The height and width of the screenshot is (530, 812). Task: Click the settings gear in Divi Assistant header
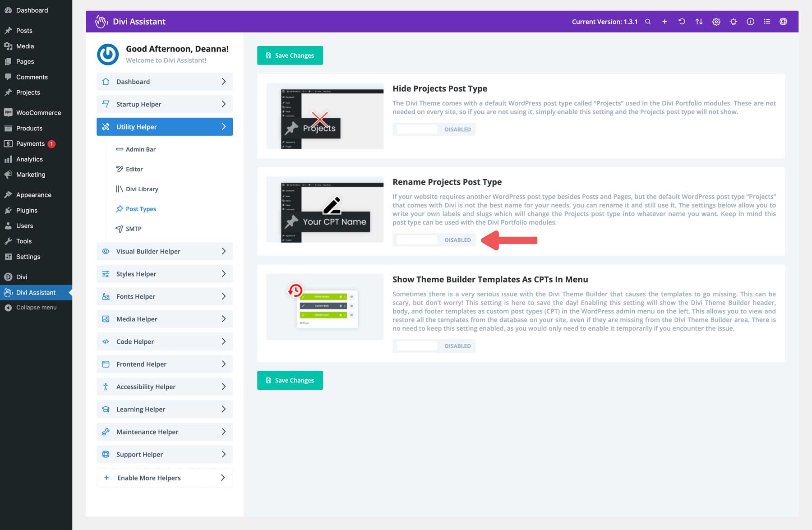click(716, 21)
